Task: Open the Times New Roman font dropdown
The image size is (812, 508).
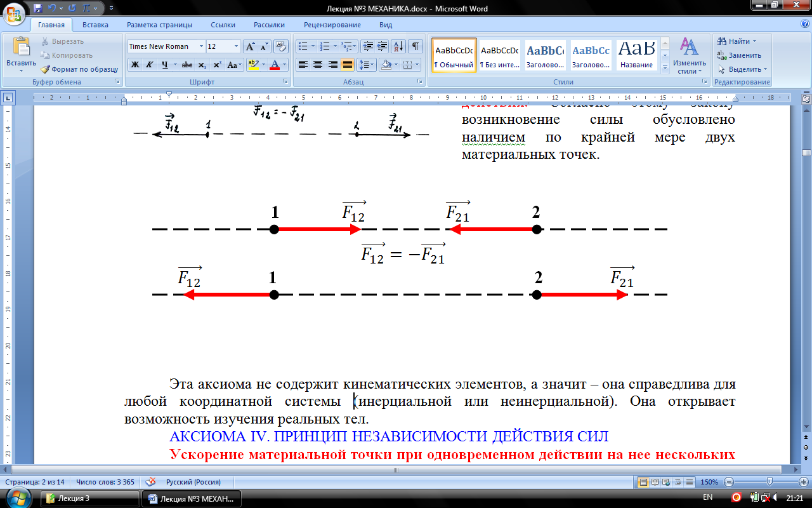Action: point(201,46)
